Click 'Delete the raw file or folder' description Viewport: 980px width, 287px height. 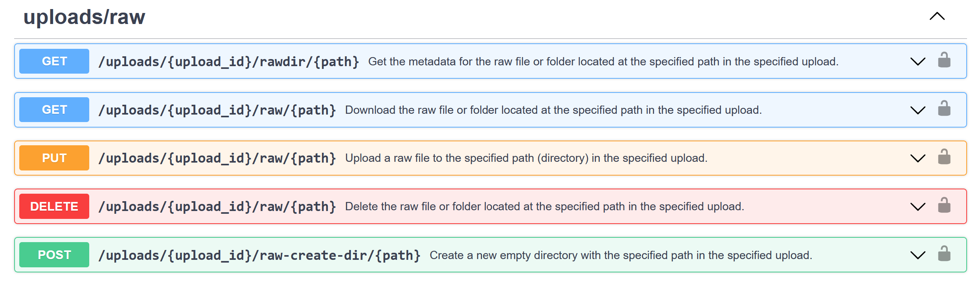pos(545,207)
